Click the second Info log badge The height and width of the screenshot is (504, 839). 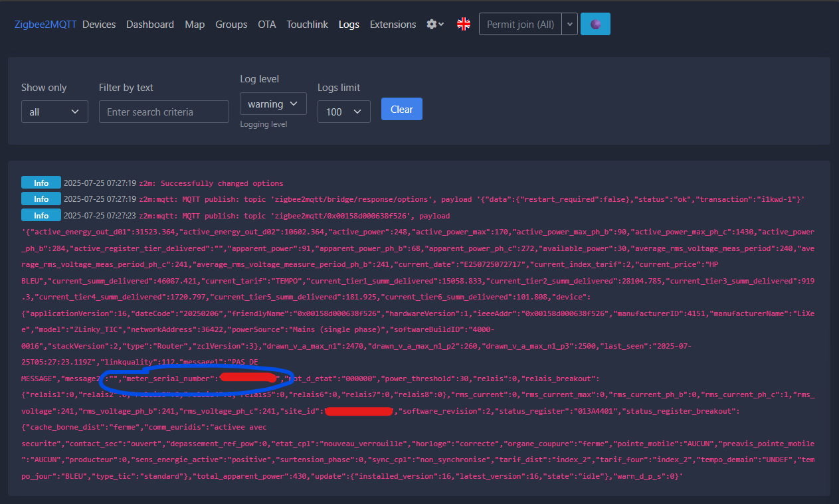(x=41, y=199)
